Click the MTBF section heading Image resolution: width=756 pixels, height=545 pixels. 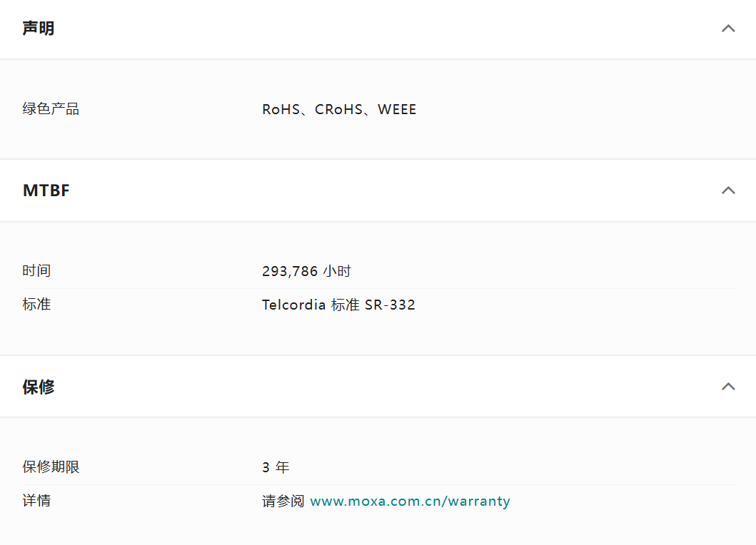tap(46, 190)
